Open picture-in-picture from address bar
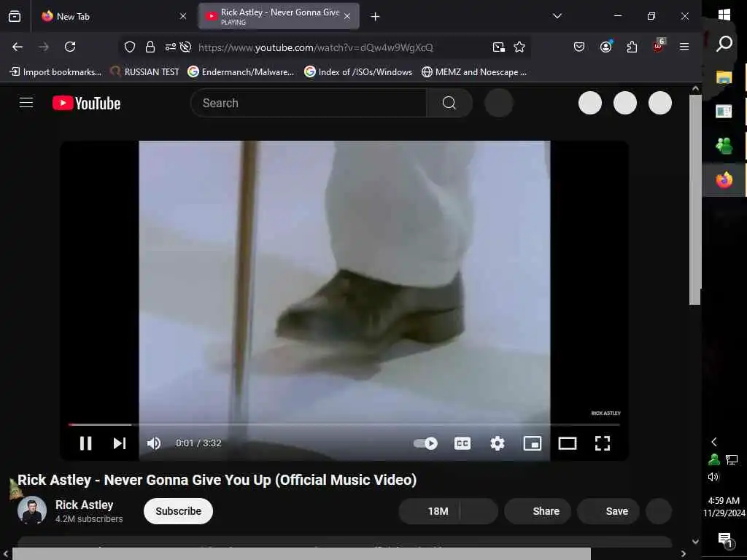Screen dimensions: 747x560 499,47
